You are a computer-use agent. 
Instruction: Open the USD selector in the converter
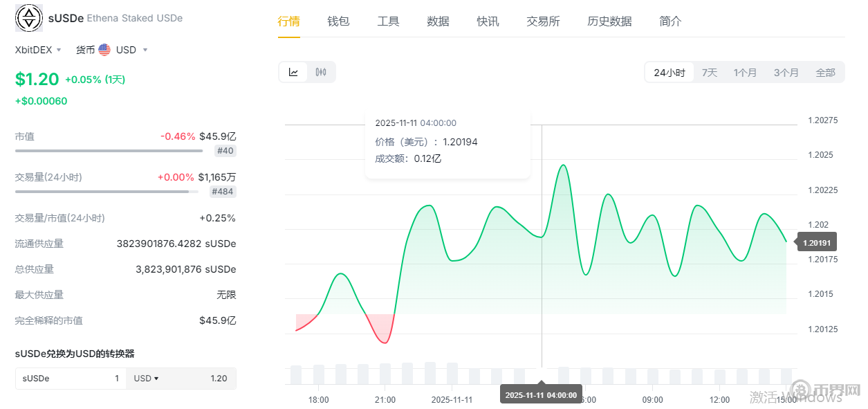[x=146, y=379]
